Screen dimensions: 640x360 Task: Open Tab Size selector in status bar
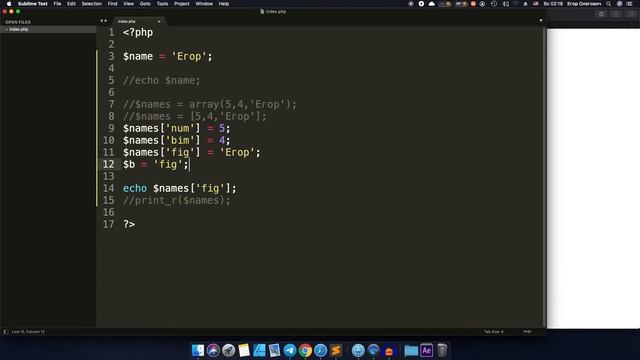[x=493, y=332]
